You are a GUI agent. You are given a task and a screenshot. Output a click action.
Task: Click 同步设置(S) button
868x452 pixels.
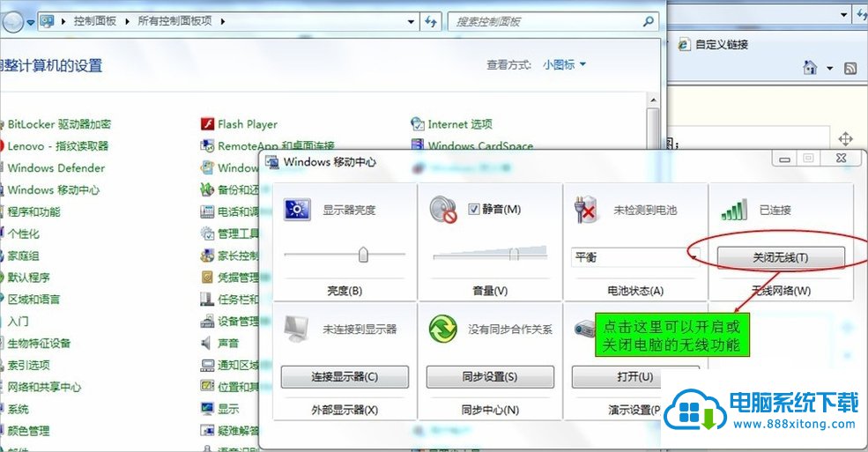[490, 377]
